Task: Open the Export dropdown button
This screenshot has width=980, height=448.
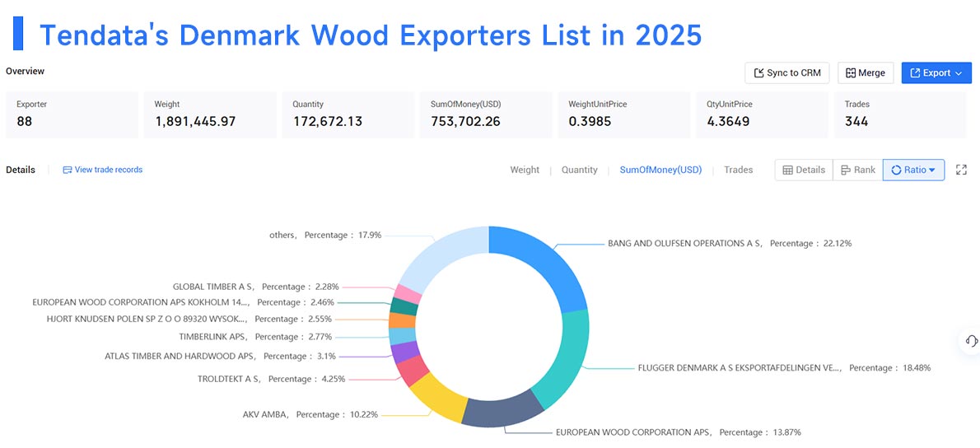Action: 936,73
